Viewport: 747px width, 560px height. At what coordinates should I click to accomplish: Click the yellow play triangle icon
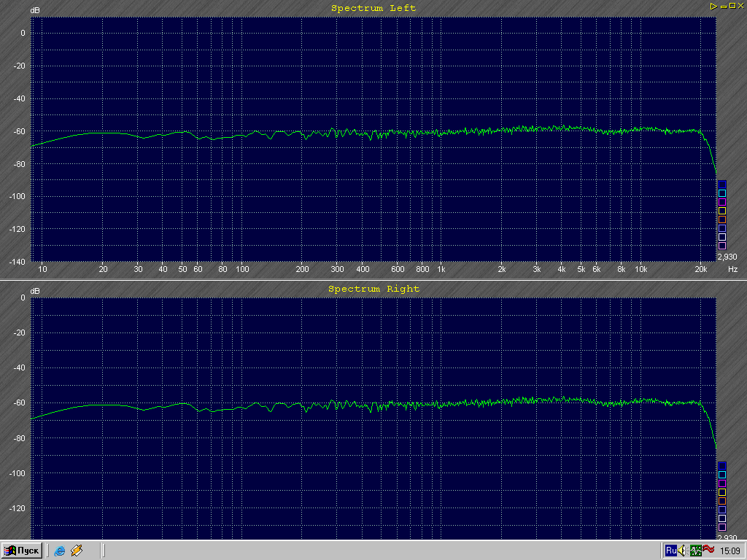point(713,6)
